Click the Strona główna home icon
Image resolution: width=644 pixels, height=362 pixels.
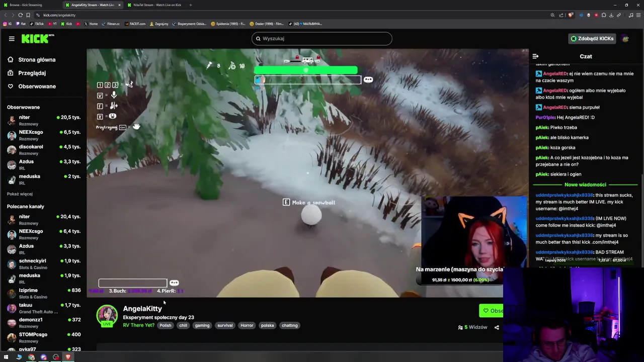[x=11, y=60]
